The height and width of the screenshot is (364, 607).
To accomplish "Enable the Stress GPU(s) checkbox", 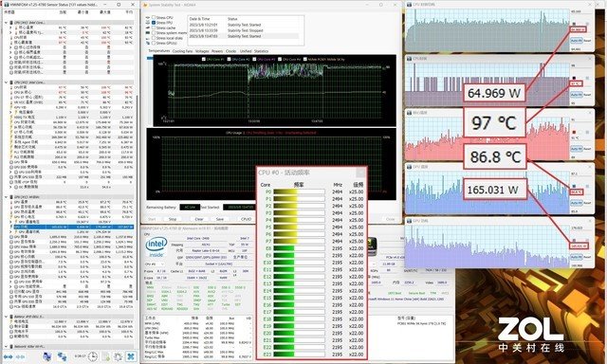I will pos(154,43).
